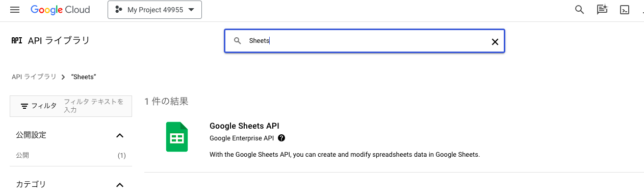The width and height of the screenshot is (644, 194).
Task: Click the API icon beside API ライブラリ
Action: (17, 40)
